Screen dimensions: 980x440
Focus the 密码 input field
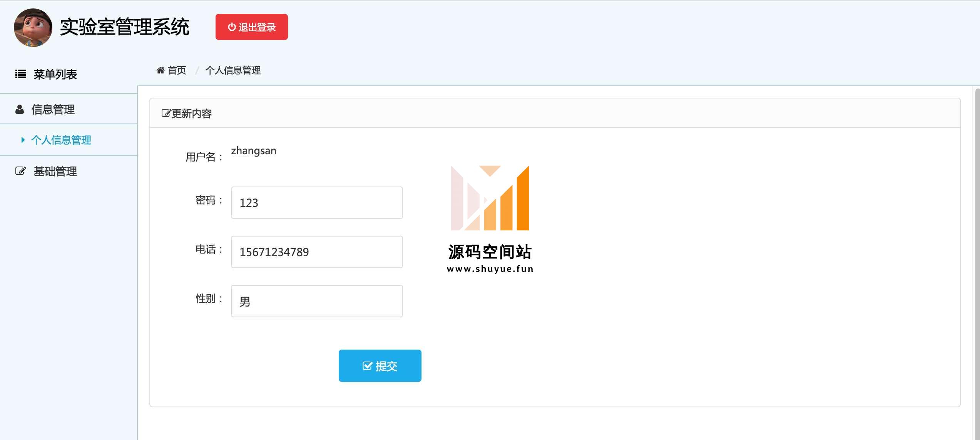coord(317,203)
